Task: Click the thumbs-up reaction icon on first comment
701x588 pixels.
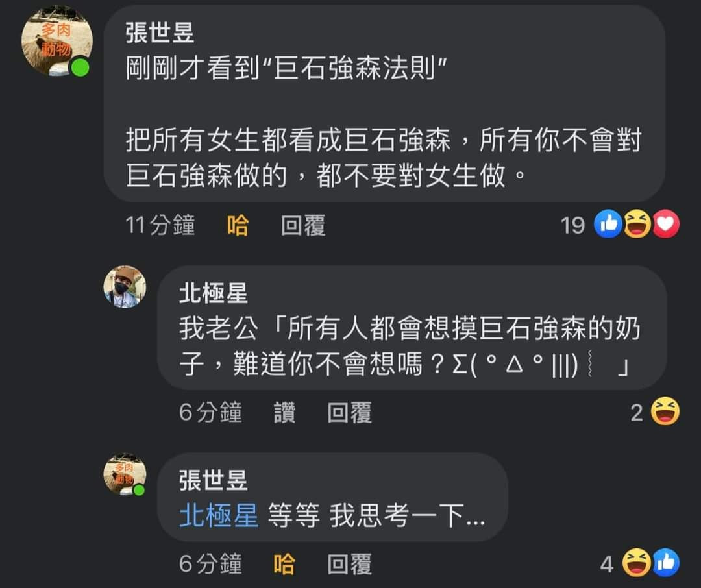Action: tap(608, 223)
